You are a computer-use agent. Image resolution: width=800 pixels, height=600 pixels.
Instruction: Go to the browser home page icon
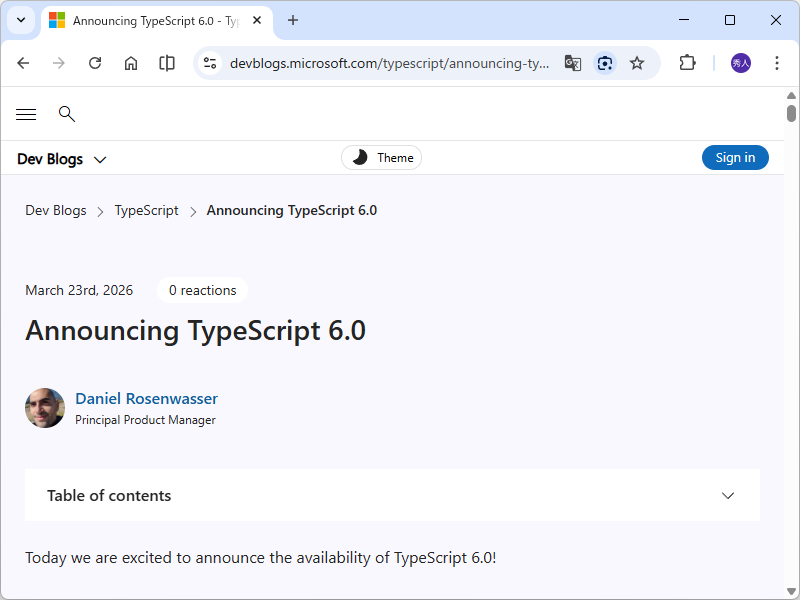pyautogui.click(x=131, y=63)
